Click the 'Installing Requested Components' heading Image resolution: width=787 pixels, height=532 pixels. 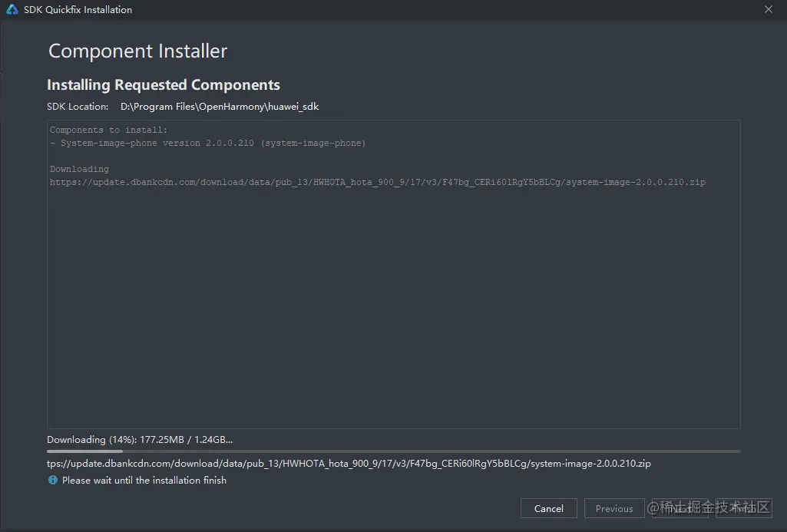[x=164, y=84]
